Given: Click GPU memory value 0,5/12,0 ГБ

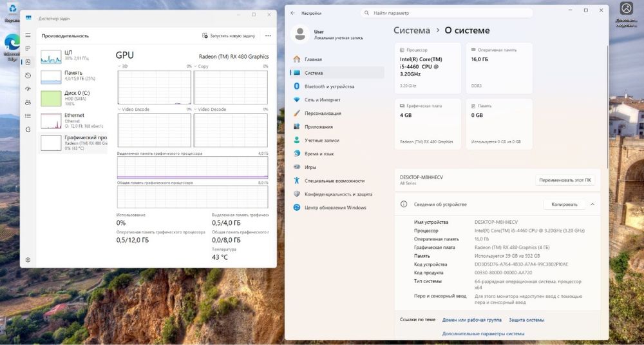Looking at the screenshot, I should (x=133, y=240).
